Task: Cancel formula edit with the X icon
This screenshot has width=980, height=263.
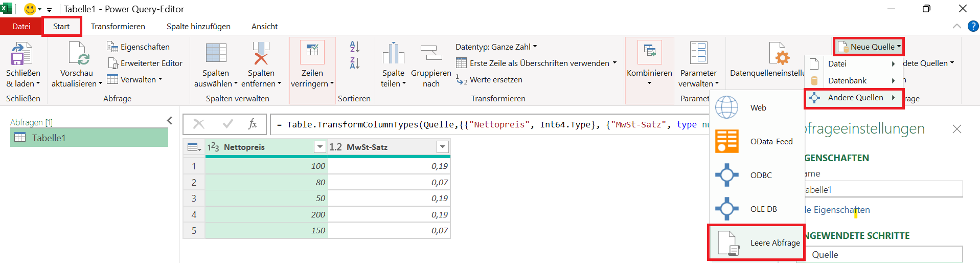Action: click(x=199, y=124)
